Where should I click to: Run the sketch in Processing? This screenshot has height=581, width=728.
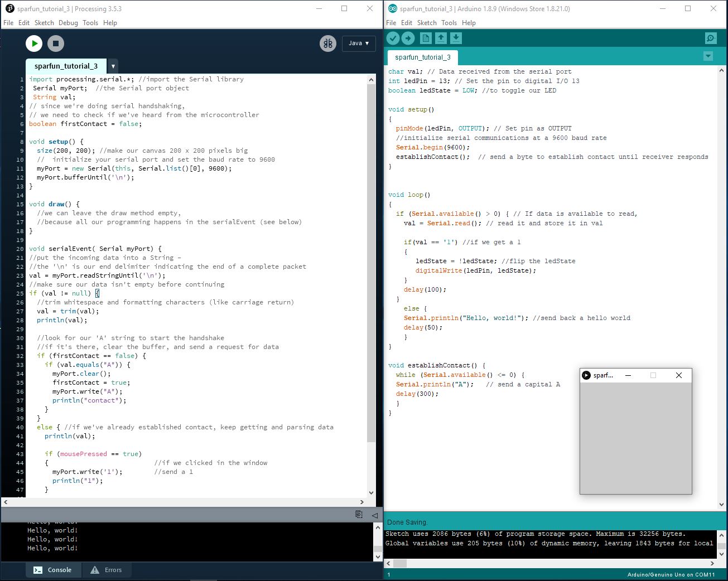click(34, 43)
